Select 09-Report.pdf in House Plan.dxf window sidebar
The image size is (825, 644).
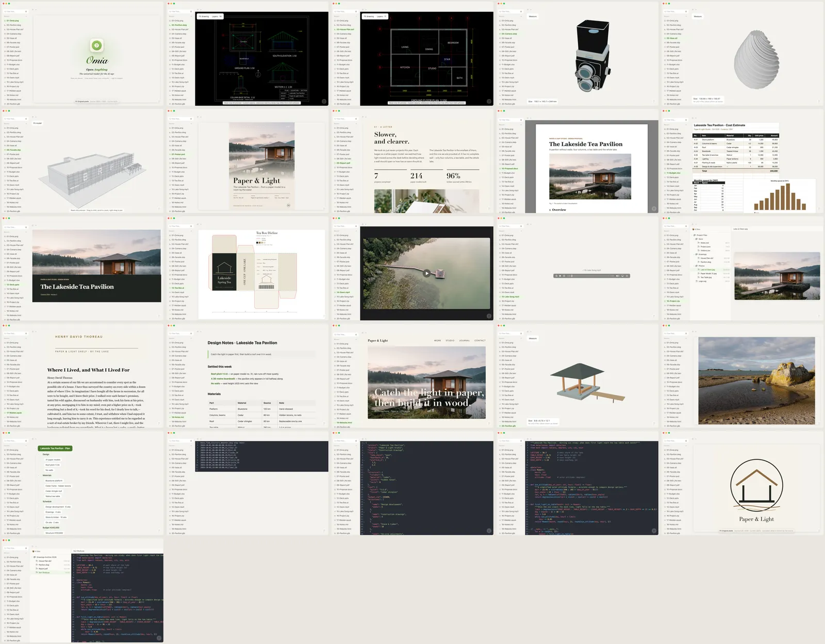[x=345, y=56]
